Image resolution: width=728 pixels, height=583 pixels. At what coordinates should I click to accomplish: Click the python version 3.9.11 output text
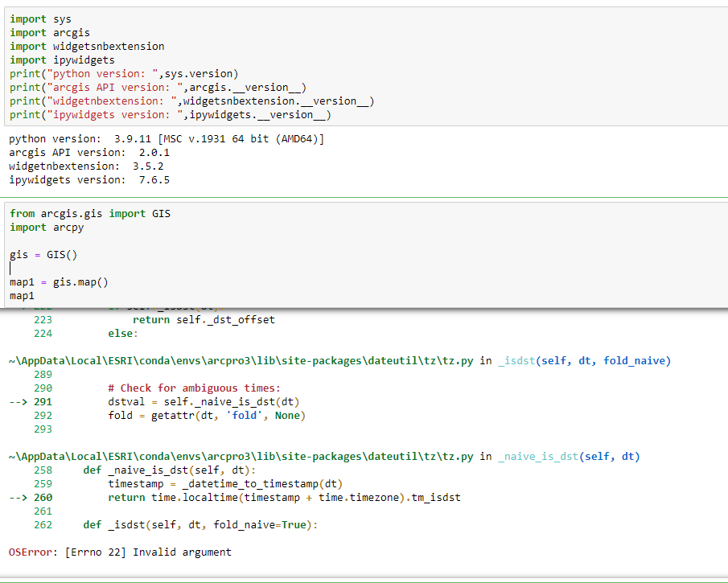[x=167, y=139]
